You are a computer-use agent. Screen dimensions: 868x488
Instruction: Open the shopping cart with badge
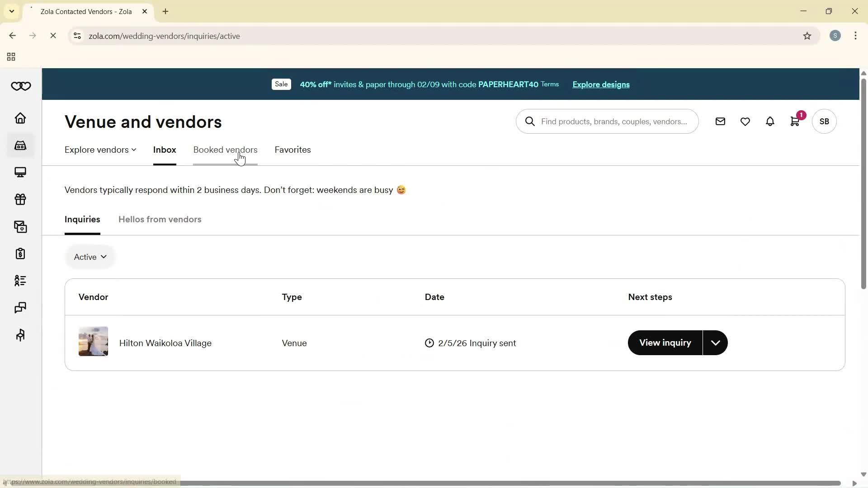[795, 121]
